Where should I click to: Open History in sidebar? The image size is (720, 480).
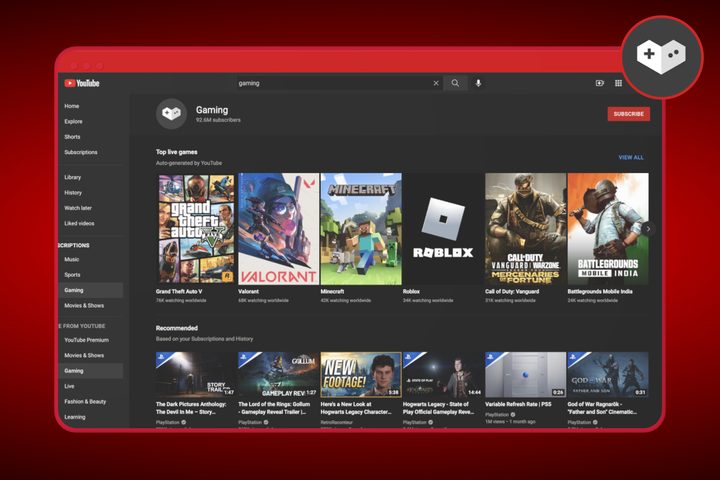73,193
